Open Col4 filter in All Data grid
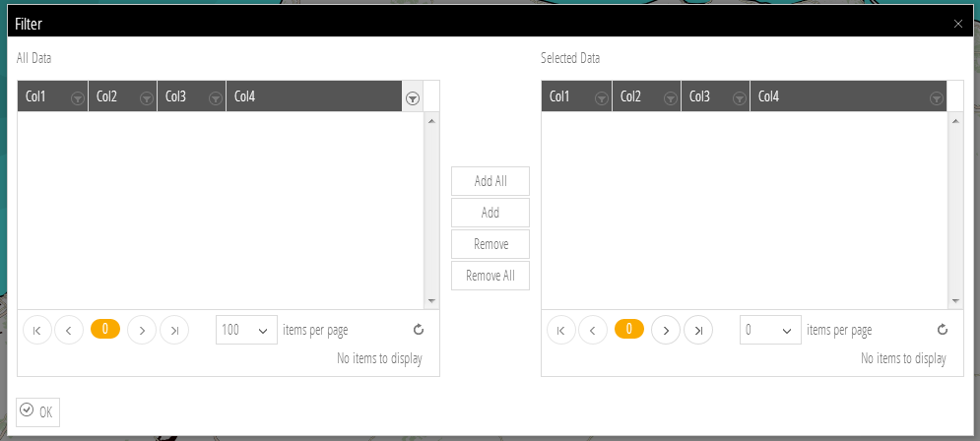 (413, 97)
